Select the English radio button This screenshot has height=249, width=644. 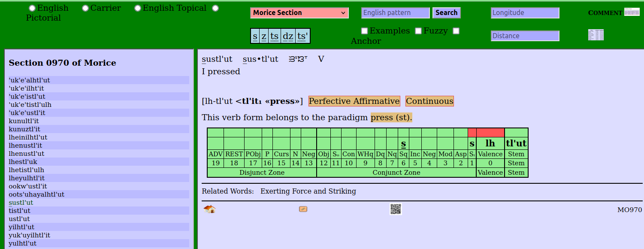[32, 8]
